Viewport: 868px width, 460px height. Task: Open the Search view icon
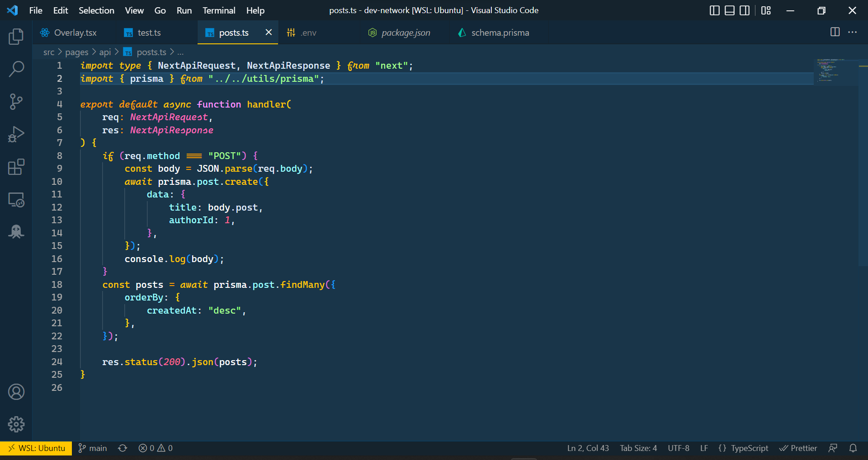coord(16,69)
